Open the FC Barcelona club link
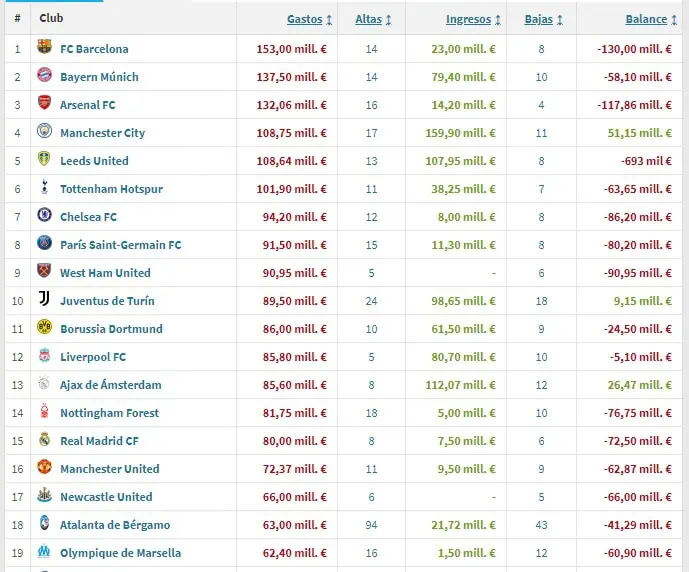 [x=94, y=49]
